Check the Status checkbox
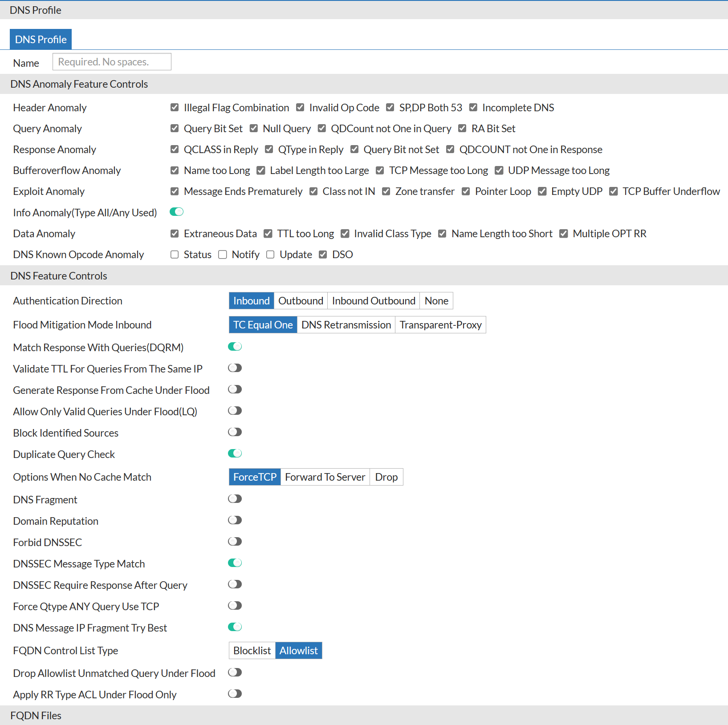 pyautogui.click(x=174, y=254)
